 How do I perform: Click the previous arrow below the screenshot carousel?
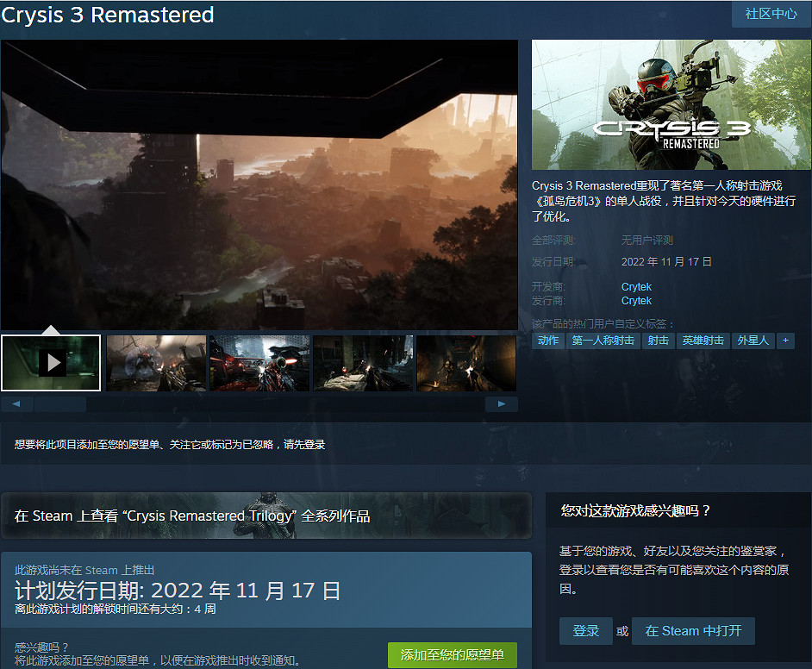pos(16,403)
